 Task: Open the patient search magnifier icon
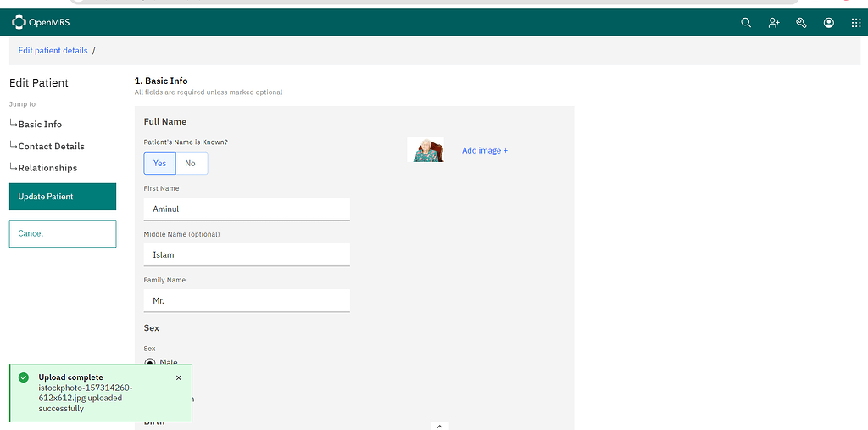[x=746, y=23]
